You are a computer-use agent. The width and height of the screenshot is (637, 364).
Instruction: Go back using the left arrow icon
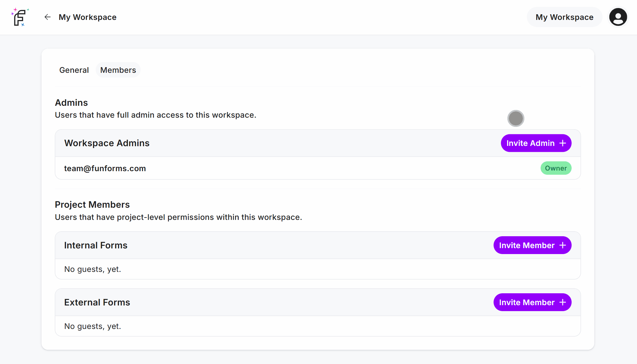tap(48, 17)
